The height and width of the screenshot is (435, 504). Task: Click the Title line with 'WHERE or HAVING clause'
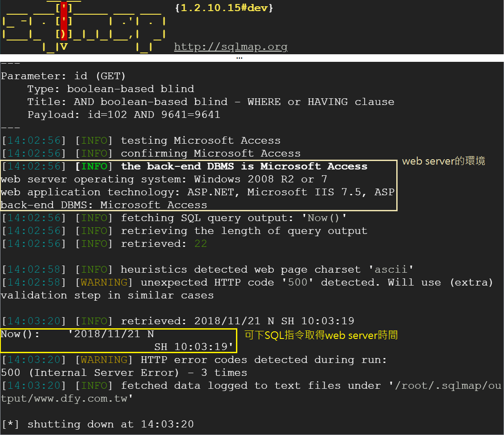click(211, 102)
